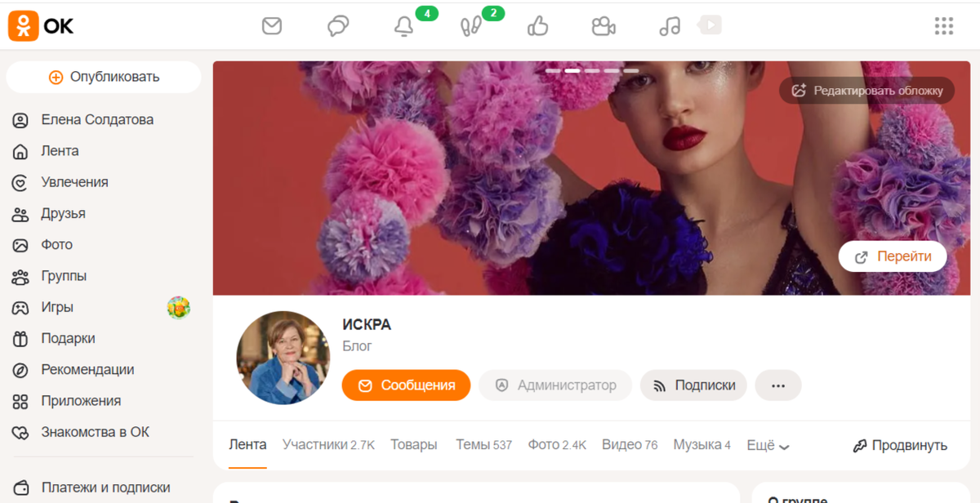The width and height of the screenshot is (980, 503).
Task: Open Рекомендации in sidebar
Action: point(87,370)
